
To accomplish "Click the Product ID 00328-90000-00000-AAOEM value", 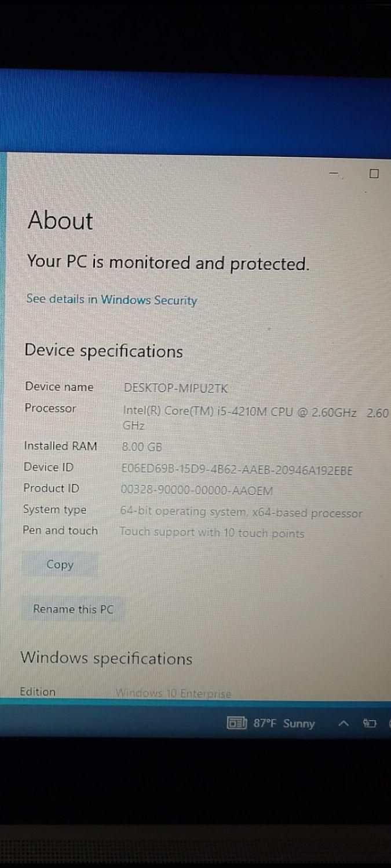I will tap(197, 491).
